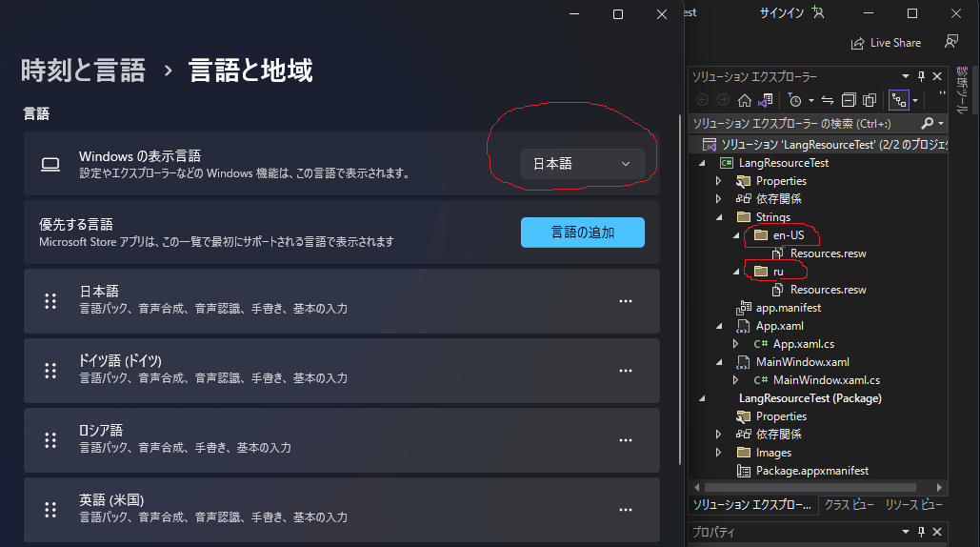Open more options for 日本語 language row
This screenshot has width=980, height=547.
click(x=626, y=301)
